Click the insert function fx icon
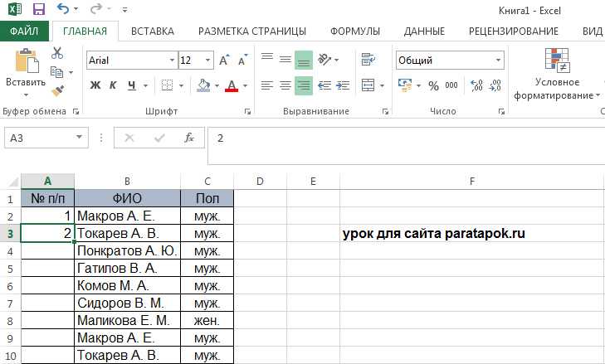Image resolution: width=605 pixels, height=364 pixels. tap(189, 138)
